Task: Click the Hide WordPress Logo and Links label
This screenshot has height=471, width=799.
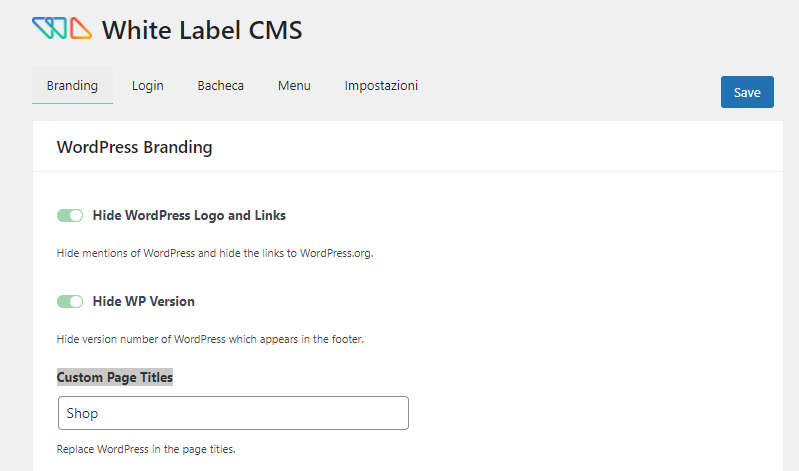Action: tap(189, 215)
